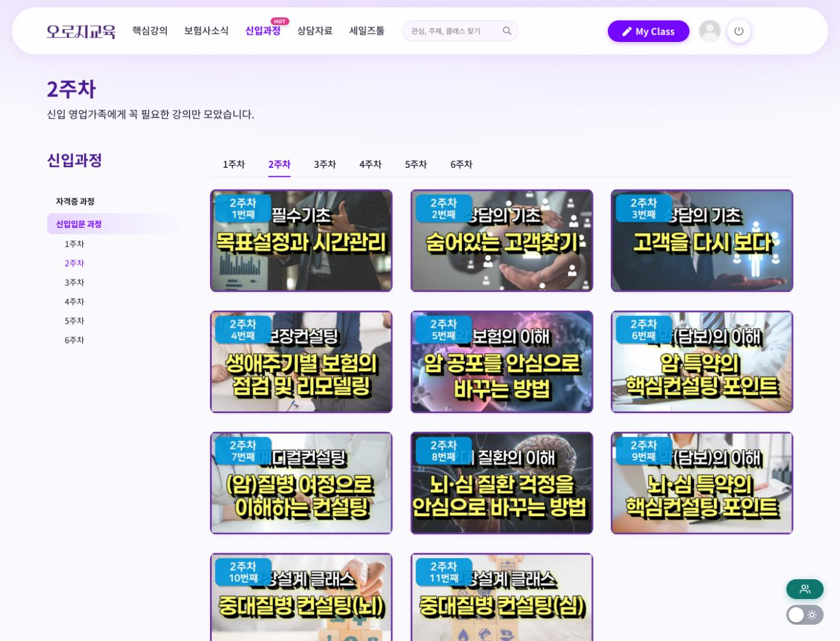The image size is (840, 641).
Task: Open 세일즈툴 menu
Action: click(367, 31)
